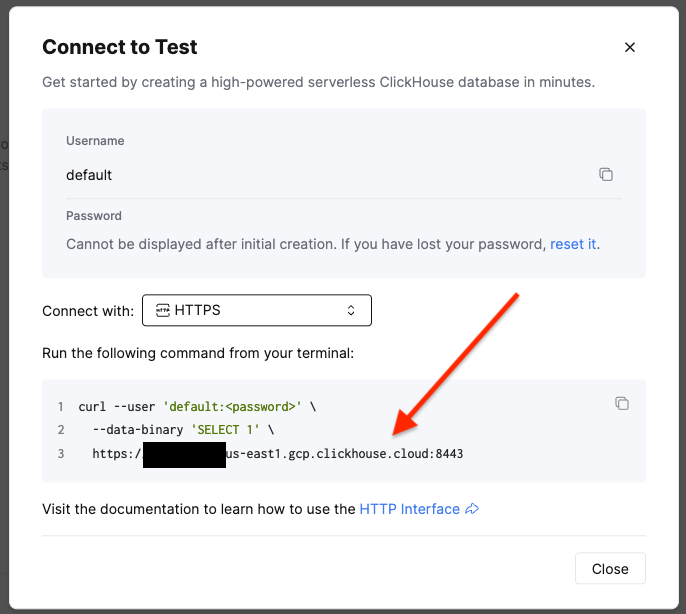The image size is (686, 614).
Task: Click the clickhouse.cloud:8443 URL line
Action: point(278,453)
